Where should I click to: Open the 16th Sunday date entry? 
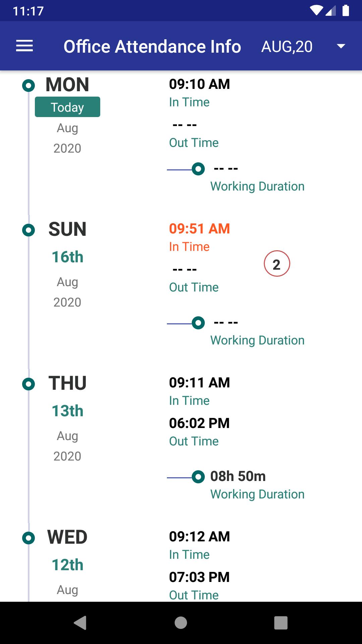coord(67,257)
